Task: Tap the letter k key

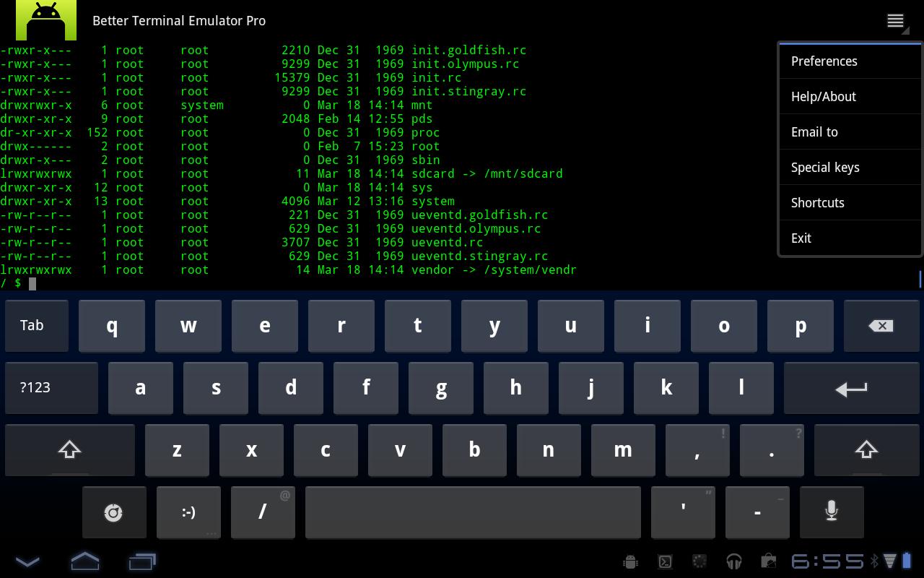Action: (x=666, y=388)
